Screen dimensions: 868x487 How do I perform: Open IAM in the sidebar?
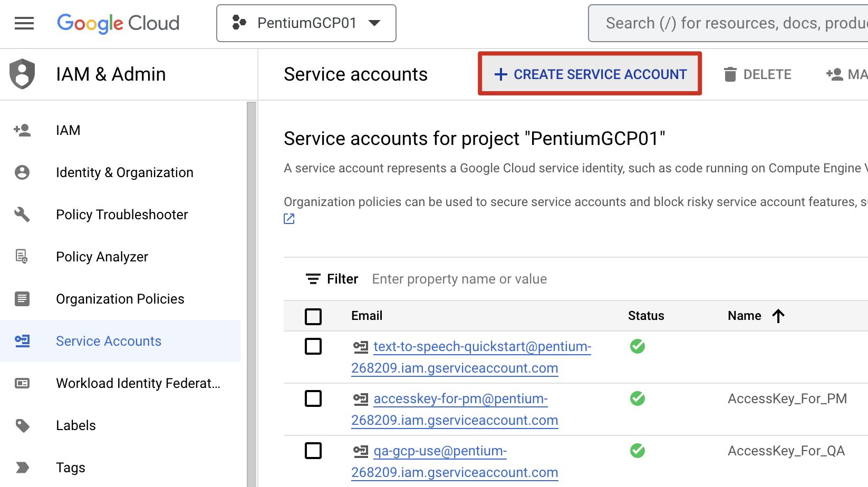click(68, 130)
